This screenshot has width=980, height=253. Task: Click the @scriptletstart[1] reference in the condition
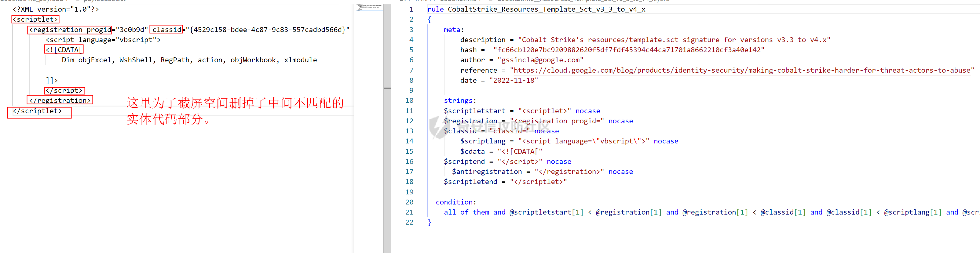pos(546,212)
